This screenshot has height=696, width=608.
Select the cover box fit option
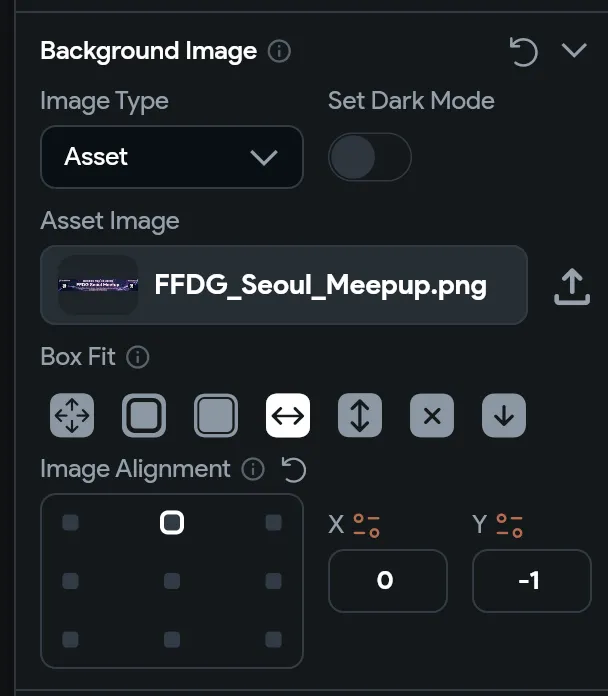click(x=216, y=416)
